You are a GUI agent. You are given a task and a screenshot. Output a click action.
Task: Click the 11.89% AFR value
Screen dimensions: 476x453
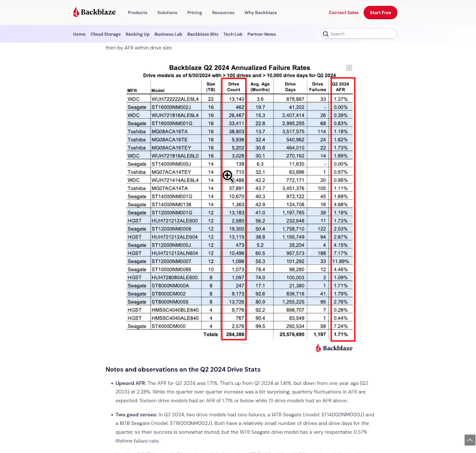(x=341, y=261)
